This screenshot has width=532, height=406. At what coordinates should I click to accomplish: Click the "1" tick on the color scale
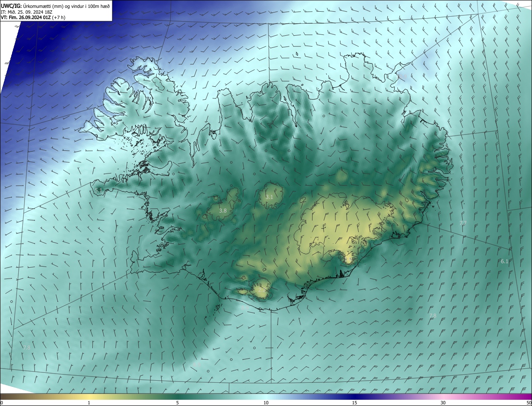point(89,403)
